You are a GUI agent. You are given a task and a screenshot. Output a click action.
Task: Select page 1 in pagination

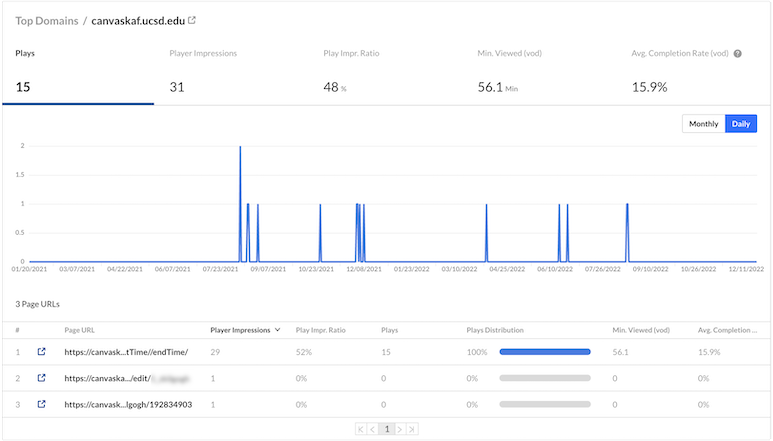[386, 429]
